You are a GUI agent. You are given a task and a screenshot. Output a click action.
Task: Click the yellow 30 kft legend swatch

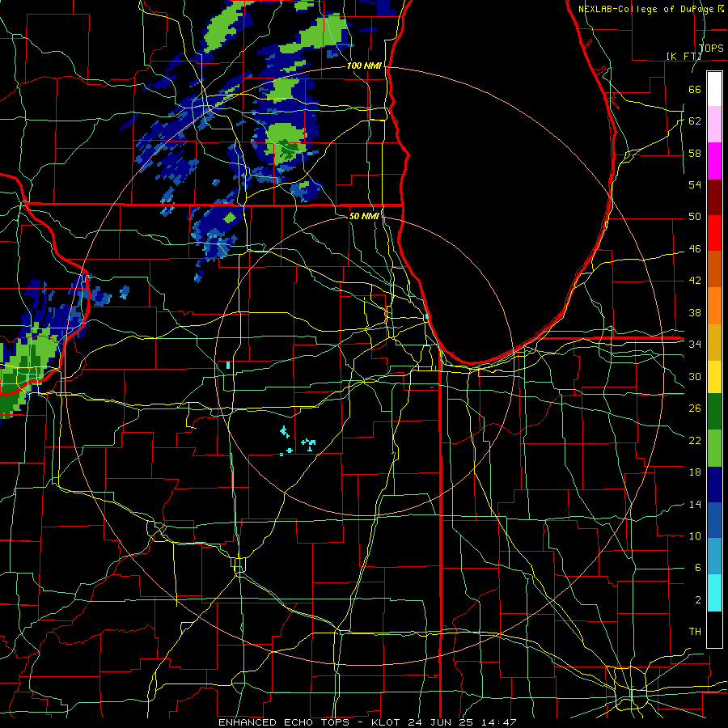click(714, 377)
